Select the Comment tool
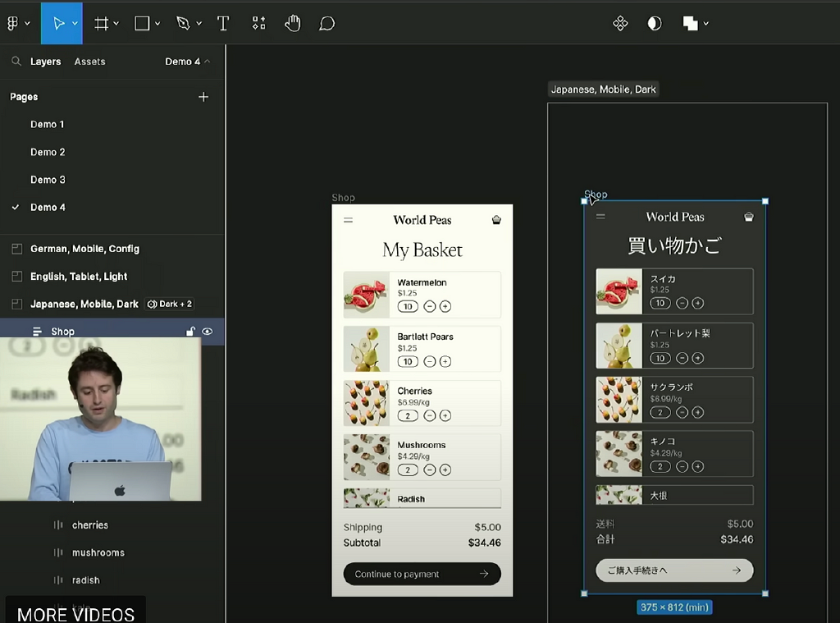 pos(326,24)
